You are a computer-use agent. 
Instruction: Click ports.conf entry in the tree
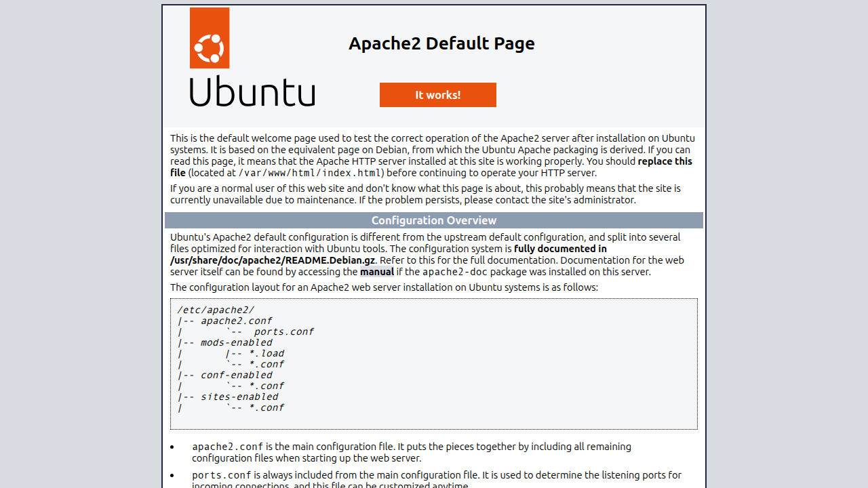284,331
